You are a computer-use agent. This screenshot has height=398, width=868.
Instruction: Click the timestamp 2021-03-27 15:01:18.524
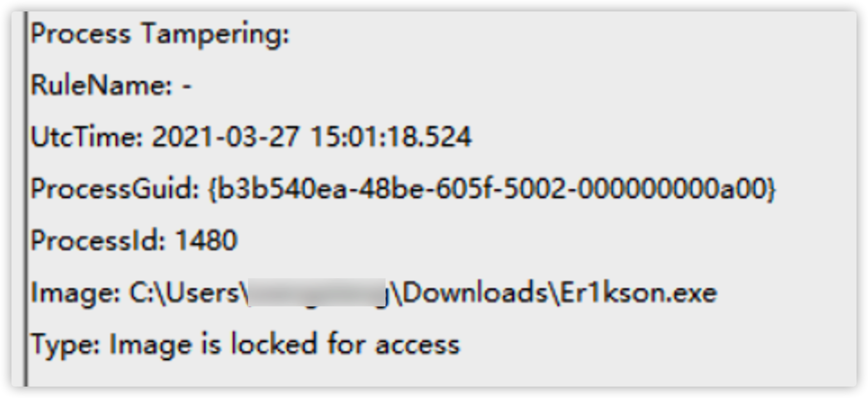pyautogui.click(x=311, y=137)
